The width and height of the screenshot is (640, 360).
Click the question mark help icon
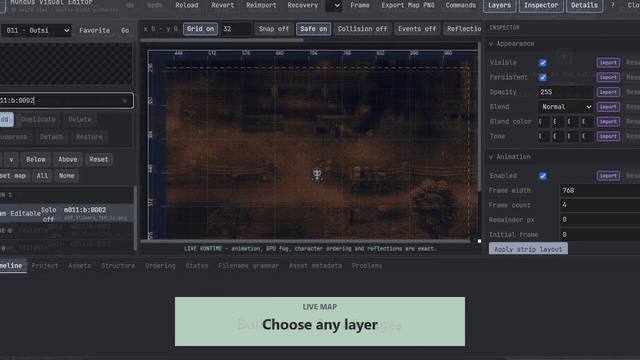[613, 5]
